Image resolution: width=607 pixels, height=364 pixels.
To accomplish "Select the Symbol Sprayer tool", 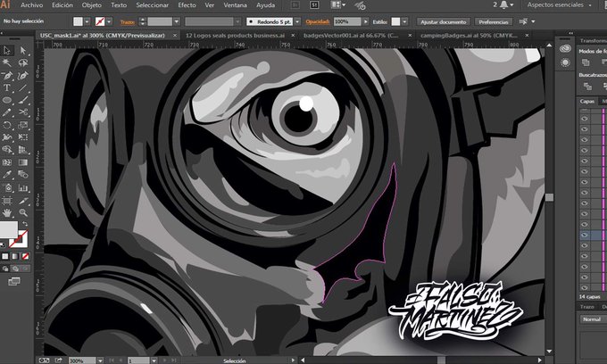I will [x=7, y=188].
